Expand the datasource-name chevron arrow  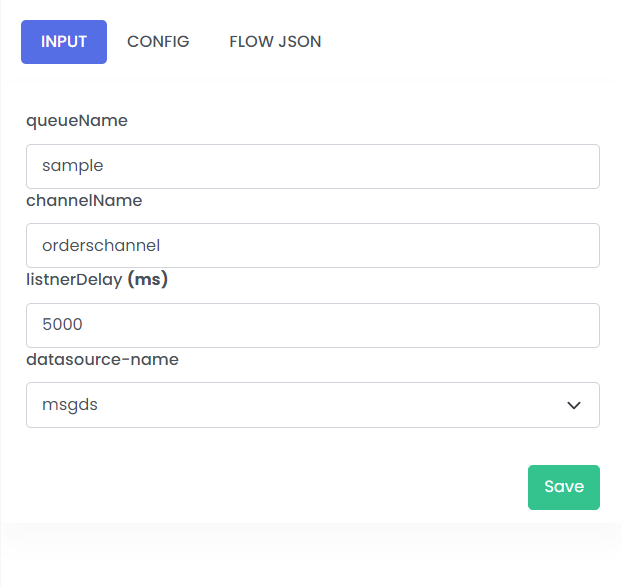point(574,405)
